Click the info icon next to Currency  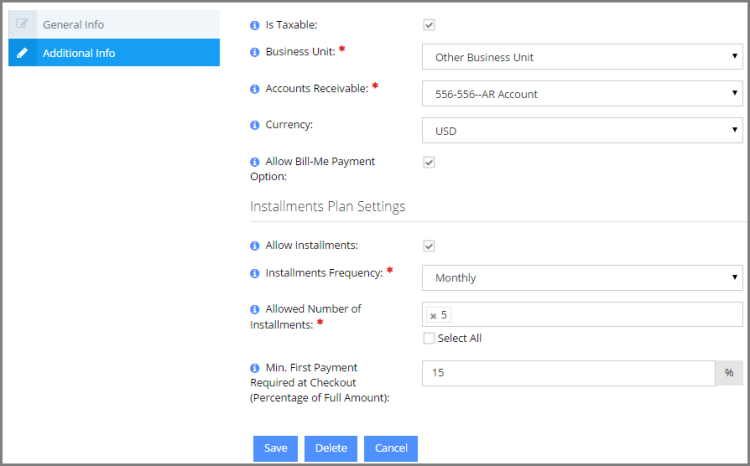click(x=254, y=125)
